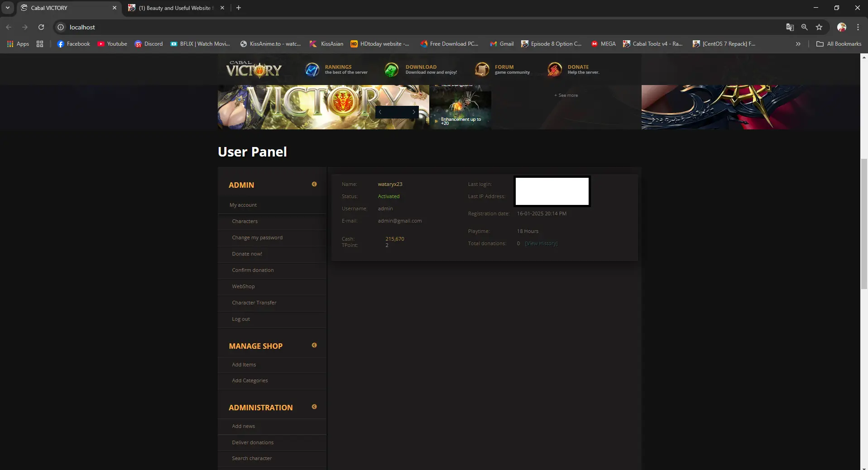
Task: Click the View History link
Action: click(542, 243)
